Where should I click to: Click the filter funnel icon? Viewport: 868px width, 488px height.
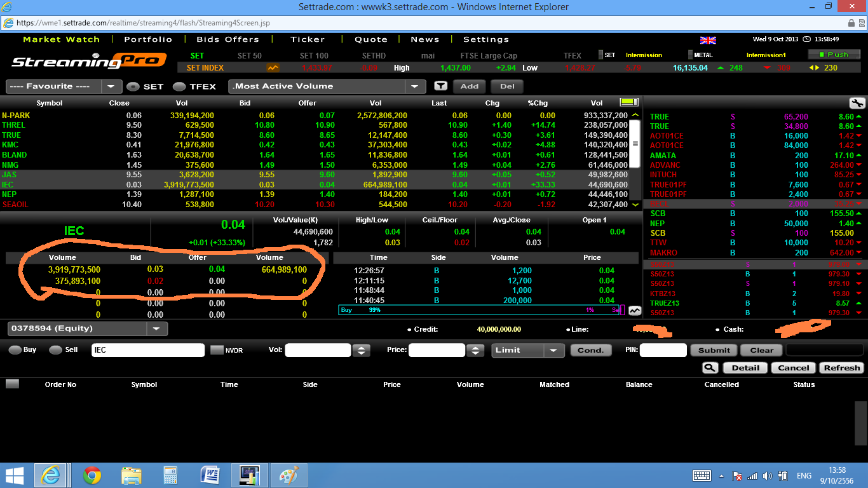click(440, 86)
